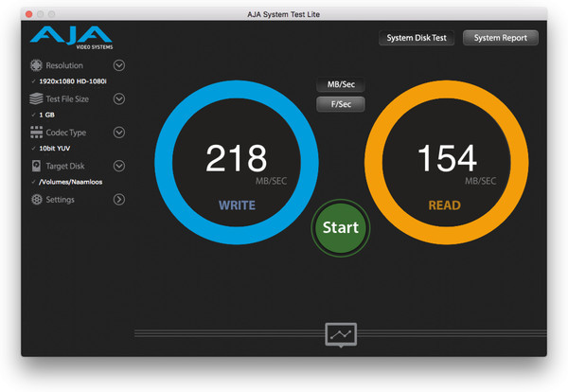Expand the Target Disk dropdown arrow
This screenshot has width=568, height=392.
tap(119, 166)
